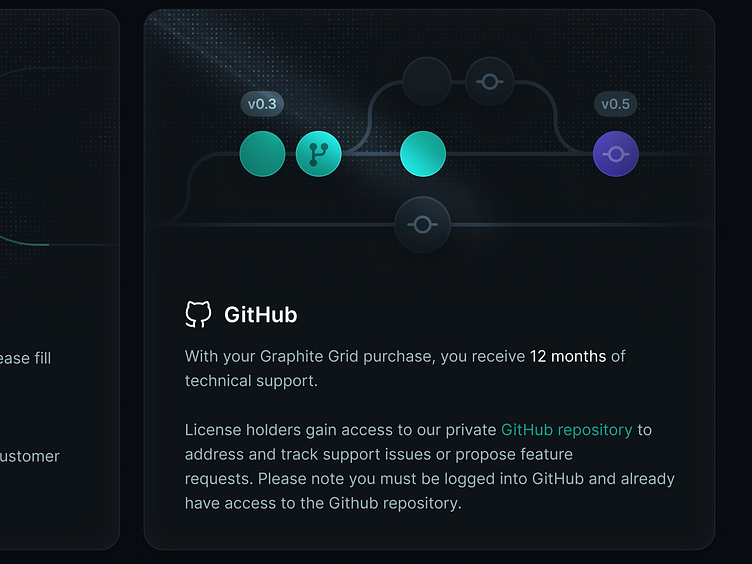Click the commit node on the bottom line
The image size is (752, 564).
point(423,224)
